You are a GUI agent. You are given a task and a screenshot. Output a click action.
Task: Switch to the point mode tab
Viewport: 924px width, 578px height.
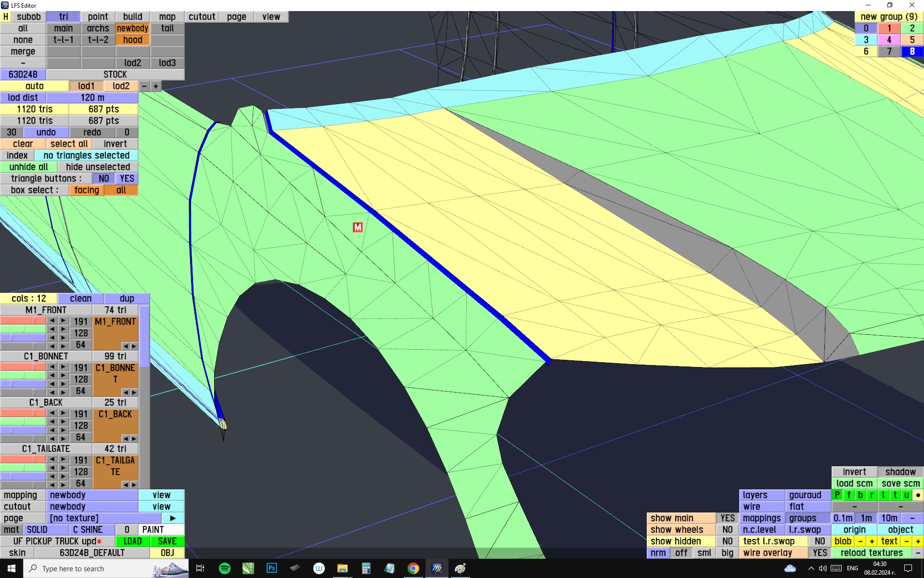point(98,17)
